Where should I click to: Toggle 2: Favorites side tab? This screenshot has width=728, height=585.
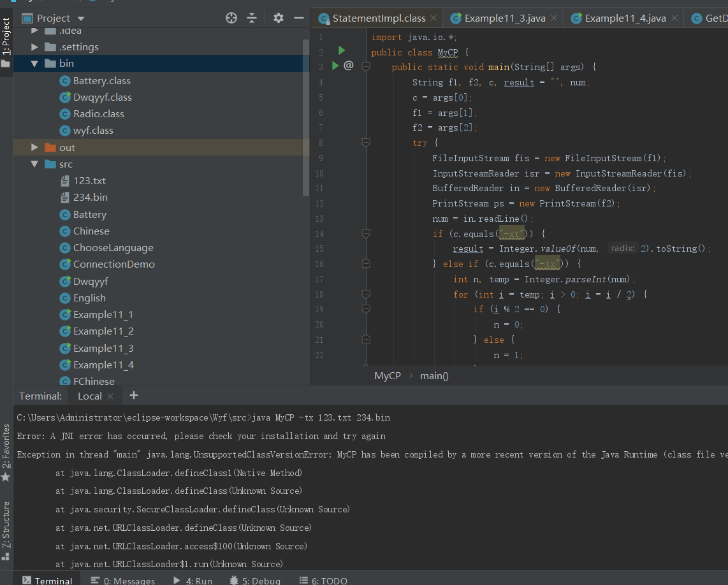click(6, 452)
